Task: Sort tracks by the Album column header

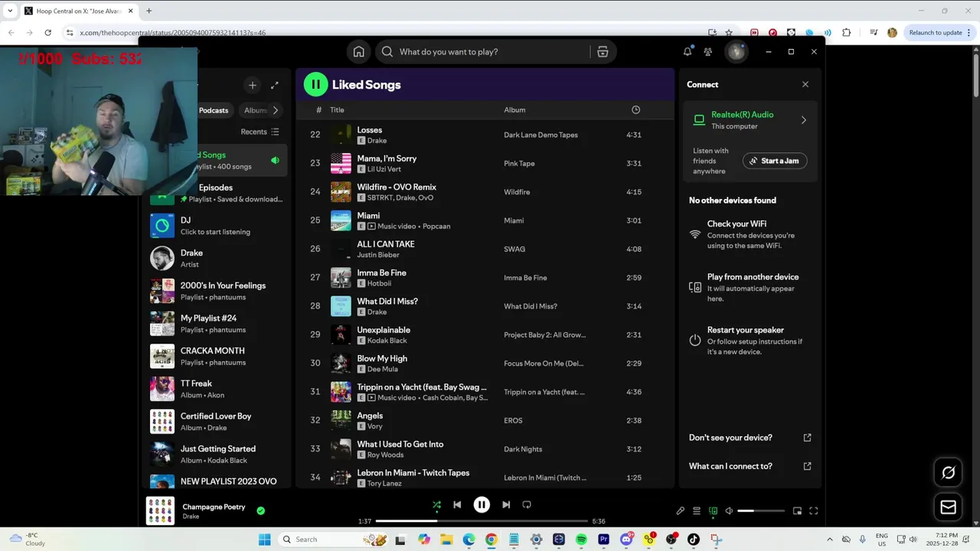Action: (514, 110)
